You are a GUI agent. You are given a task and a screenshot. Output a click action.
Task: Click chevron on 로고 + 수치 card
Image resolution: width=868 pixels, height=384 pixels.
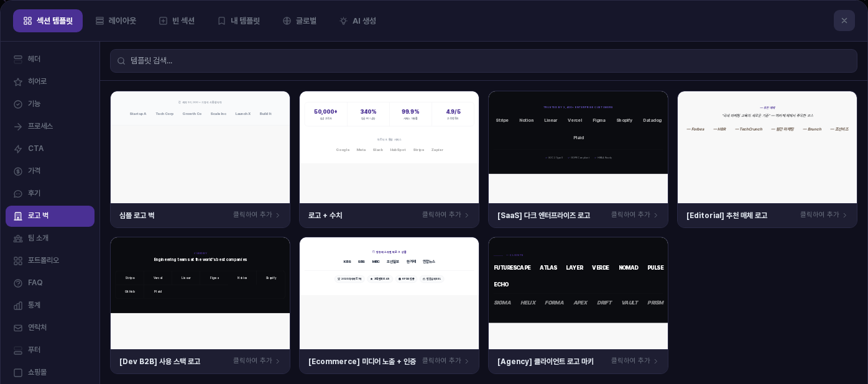click(x=467, y=216)
